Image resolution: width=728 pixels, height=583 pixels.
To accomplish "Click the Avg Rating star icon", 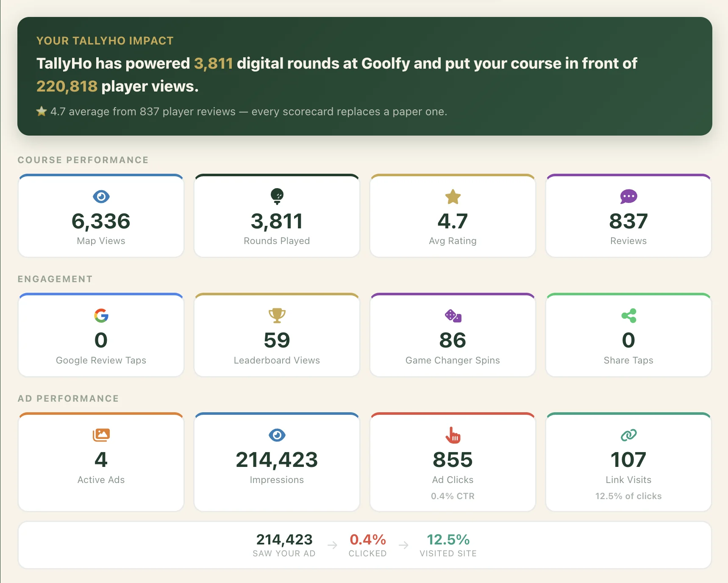I will pyautogui.click(x=453, y=197).
